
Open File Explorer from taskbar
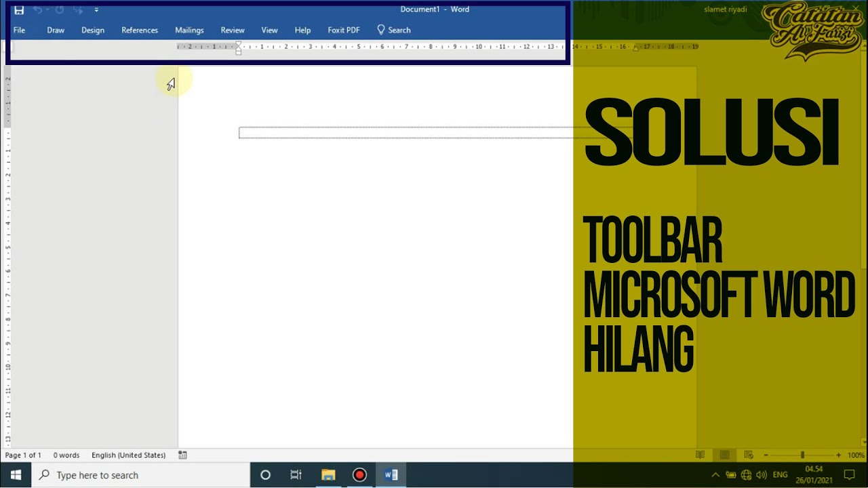click(328, 475)
